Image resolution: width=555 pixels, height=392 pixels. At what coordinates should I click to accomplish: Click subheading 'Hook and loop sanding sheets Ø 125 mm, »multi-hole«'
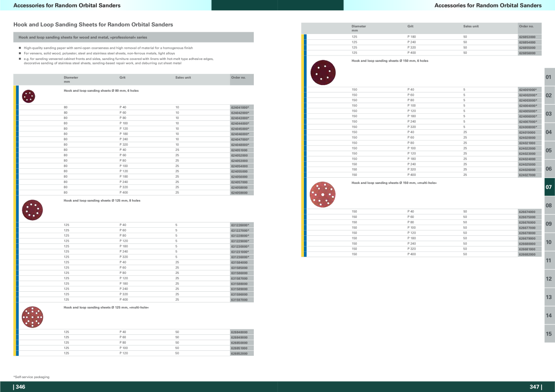coord(106,307)
